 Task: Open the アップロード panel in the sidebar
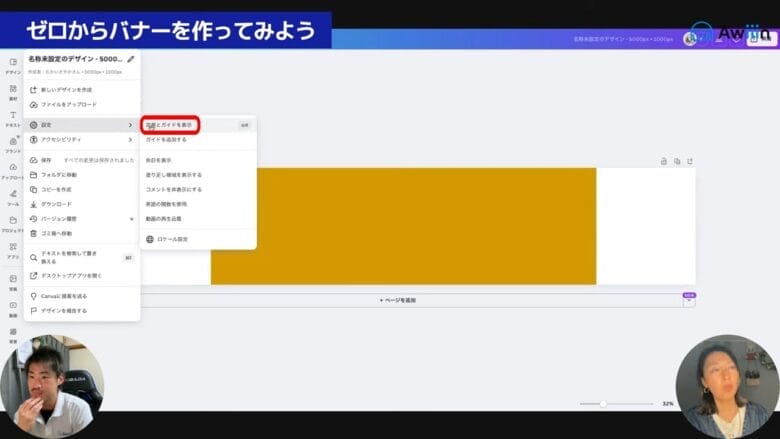pyautogui.click(x=13, y=171)
